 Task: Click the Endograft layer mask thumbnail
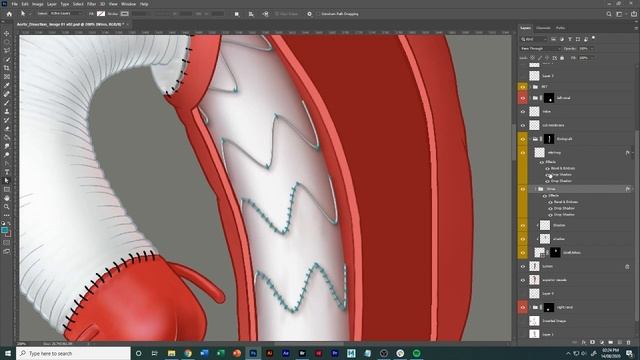pos(549,139)
